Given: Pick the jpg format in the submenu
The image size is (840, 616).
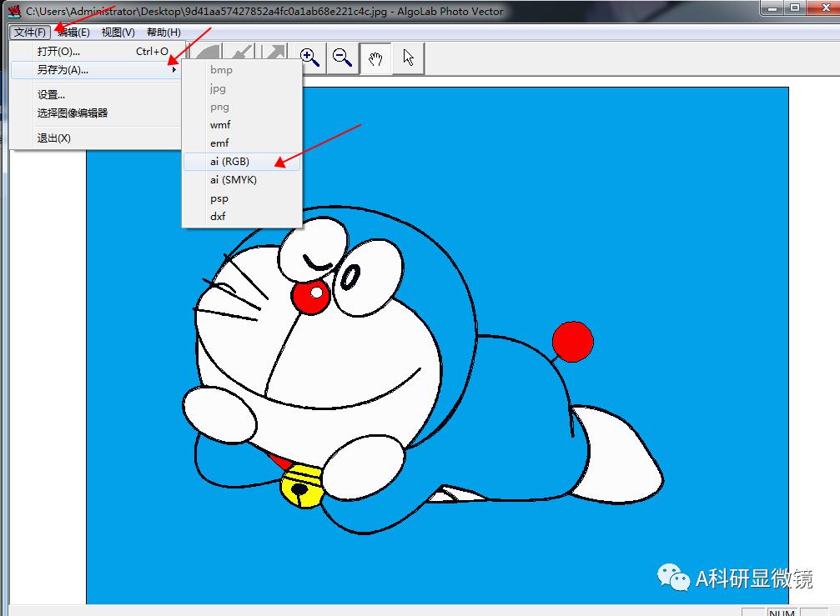Looking at the screenshot, I should click(x=242, y=88).
